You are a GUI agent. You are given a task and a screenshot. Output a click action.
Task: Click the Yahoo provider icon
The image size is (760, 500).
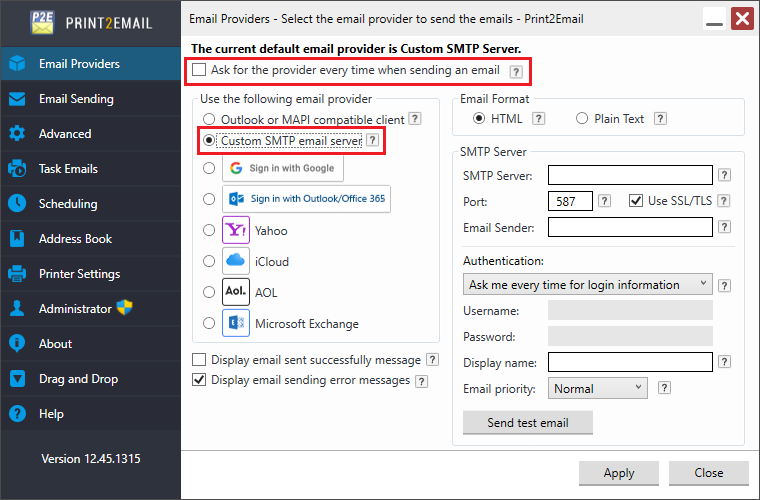tap(236, 231)
